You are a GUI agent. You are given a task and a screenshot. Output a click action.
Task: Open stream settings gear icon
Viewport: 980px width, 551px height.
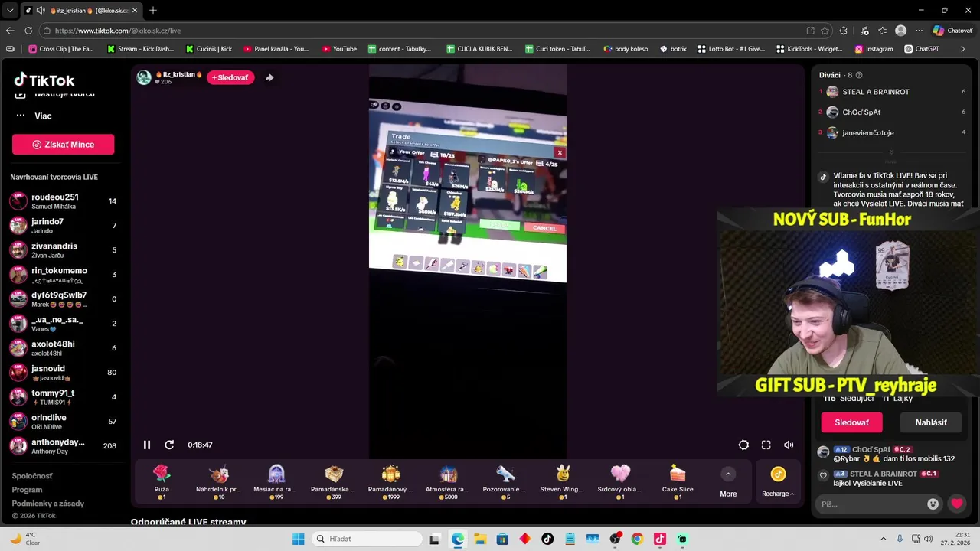[x=743, y=445]
